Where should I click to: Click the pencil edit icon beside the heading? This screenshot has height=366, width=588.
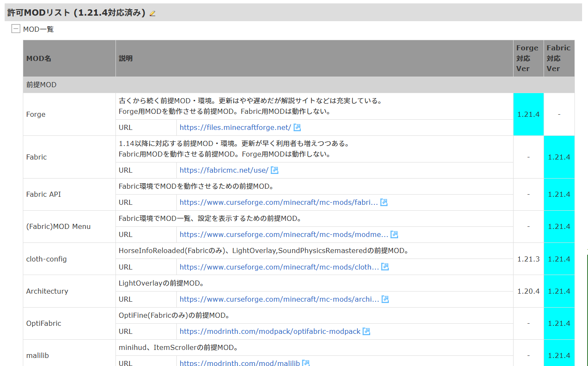click(153, 13)
